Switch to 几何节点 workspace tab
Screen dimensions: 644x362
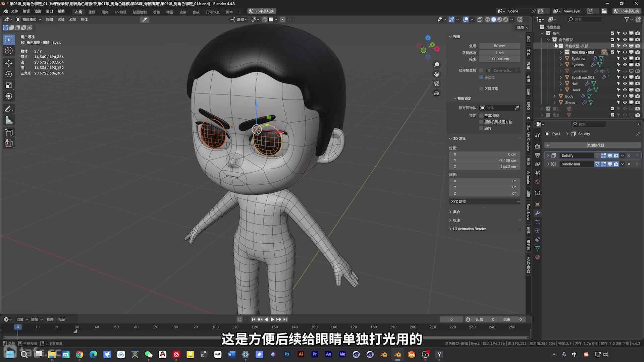tap(212, 12)
